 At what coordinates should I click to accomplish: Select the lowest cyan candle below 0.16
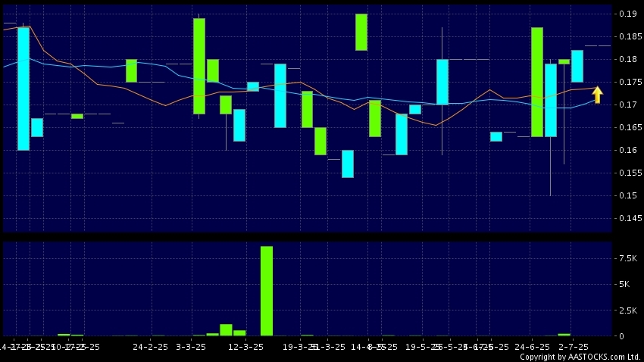click(348, 164)
